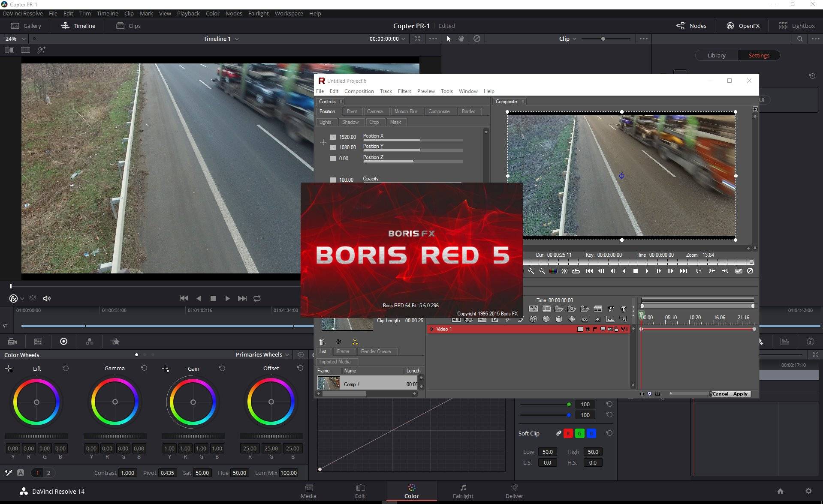Toggle the RGB channels icon in Boris preview
823x504 pixels.
coord(553,271)
